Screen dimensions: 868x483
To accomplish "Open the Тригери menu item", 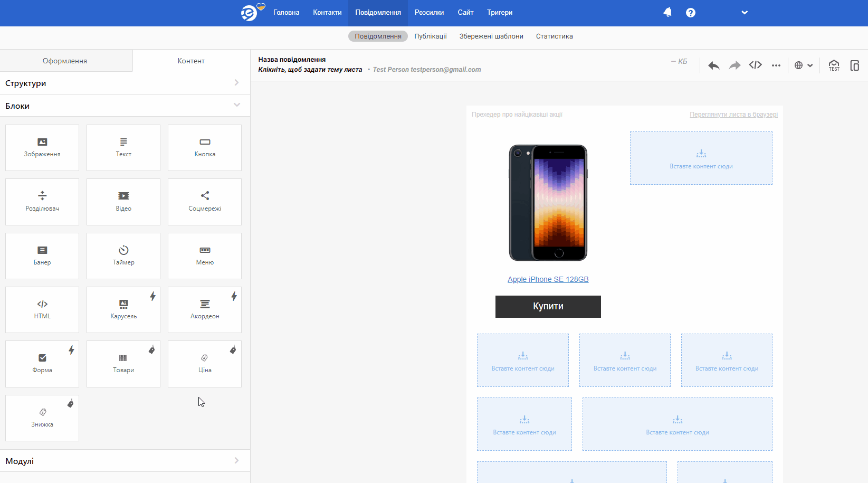I will click(500, 13).
